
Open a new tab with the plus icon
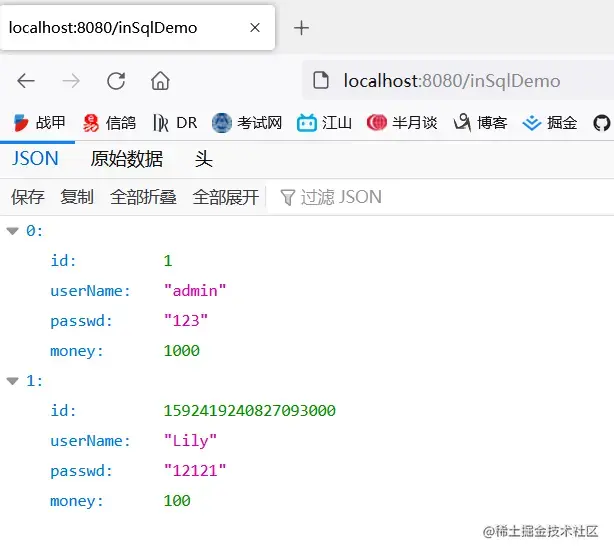click(301, 28)
